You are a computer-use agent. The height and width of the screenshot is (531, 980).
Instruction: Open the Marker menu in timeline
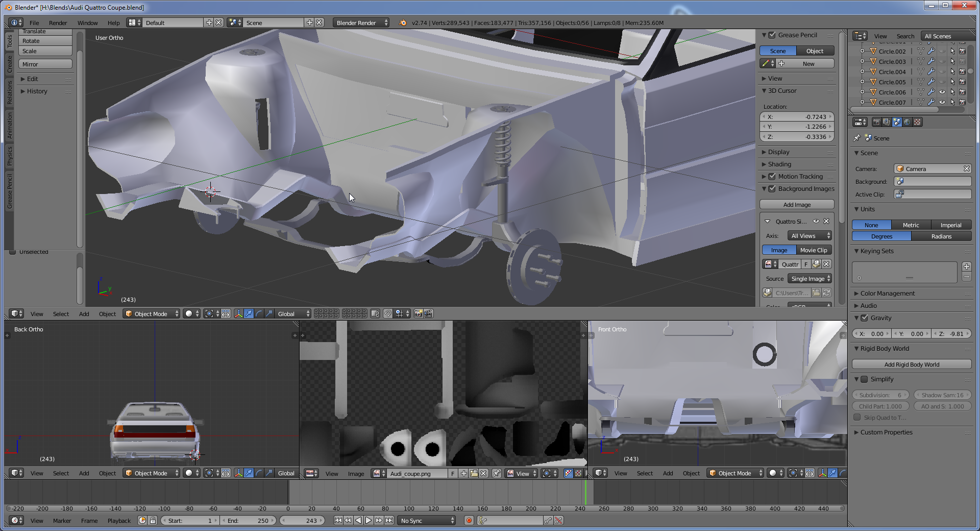pyautogui.click(x=62, y=521)
